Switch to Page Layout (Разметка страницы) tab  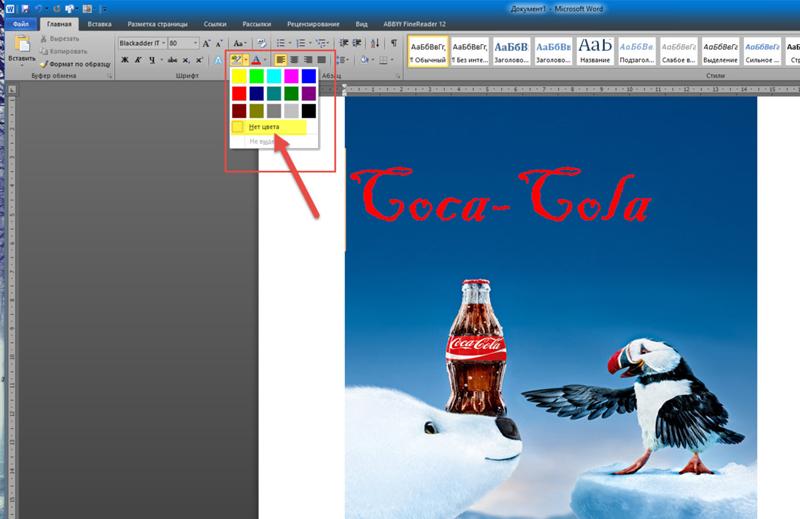point(158,24)
